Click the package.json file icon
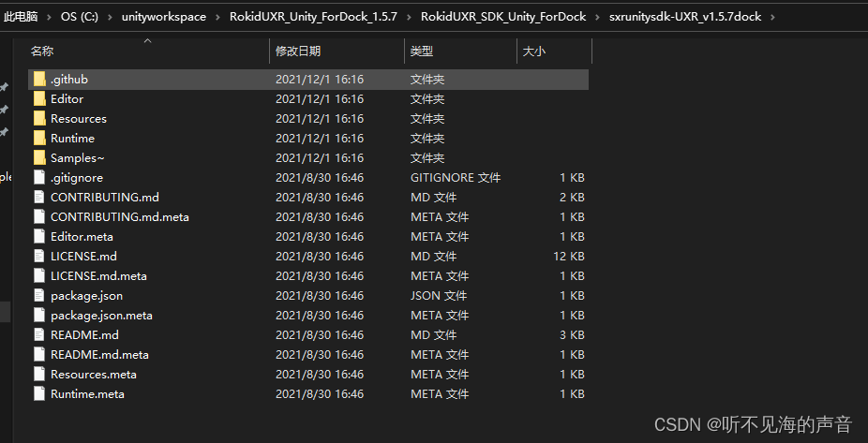The height and width of the screenshot is (443, 868). (38, 295)
